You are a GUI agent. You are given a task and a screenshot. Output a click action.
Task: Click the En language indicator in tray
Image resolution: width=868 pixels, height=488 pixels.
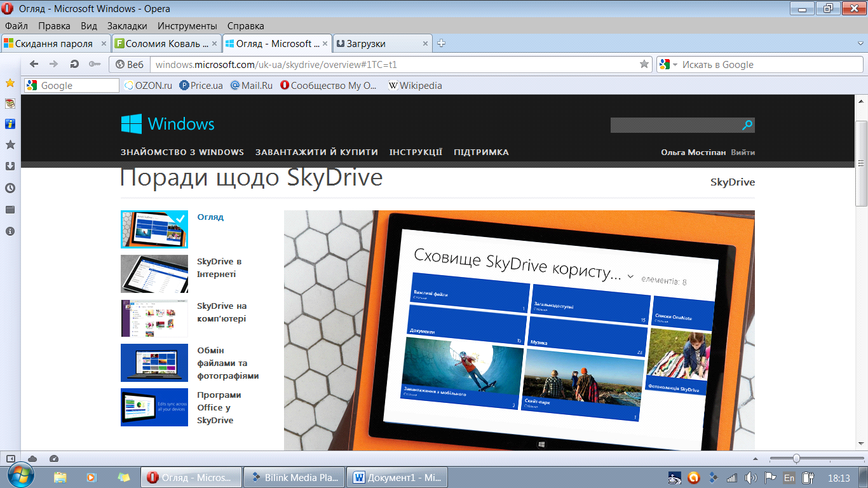(x=789, y=478)
